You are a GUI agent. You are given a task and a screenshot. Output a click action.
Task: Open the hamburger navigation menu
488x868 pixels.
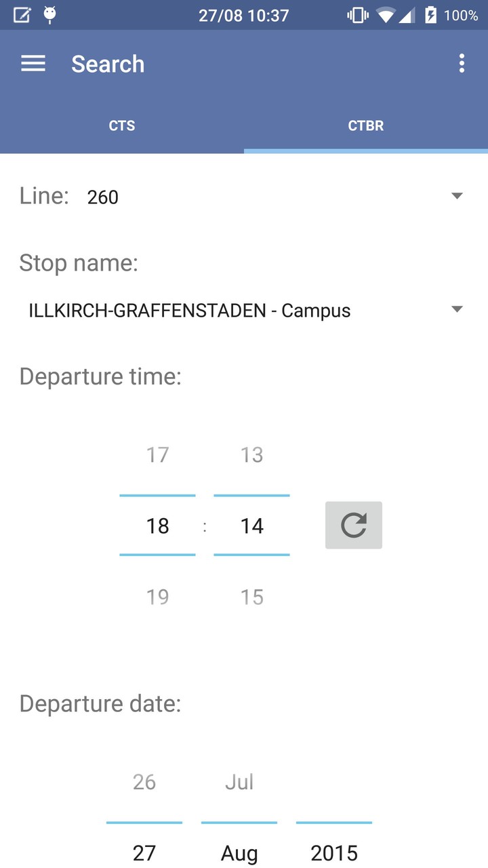point(33,64)
